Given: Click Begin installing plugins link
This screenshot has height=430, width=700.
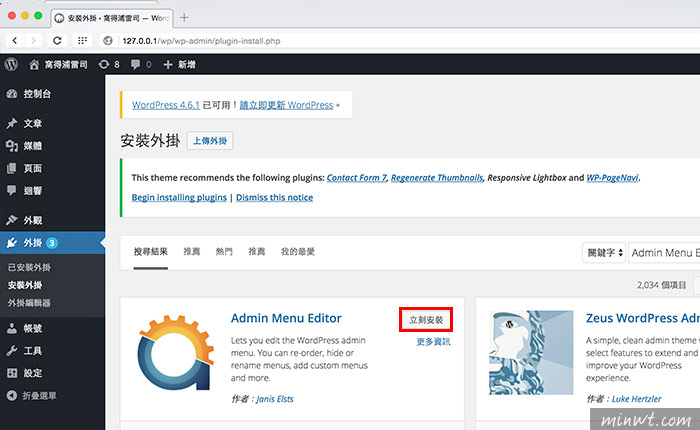Looking at the screenshot, I should 179,197.
